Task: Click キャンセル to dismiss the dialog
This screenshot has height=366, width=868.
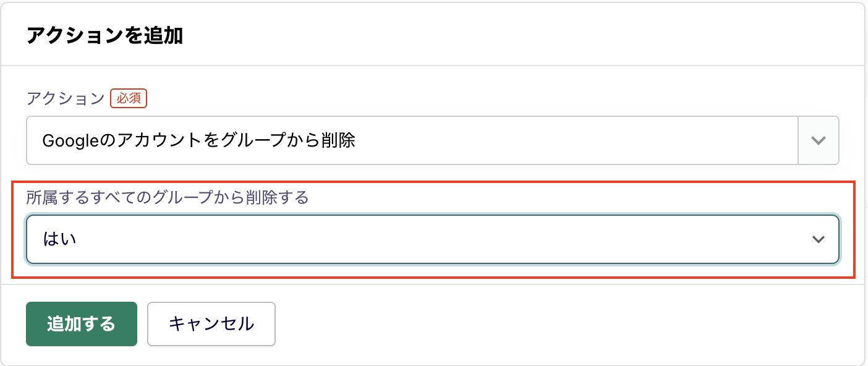Action: 211,324
